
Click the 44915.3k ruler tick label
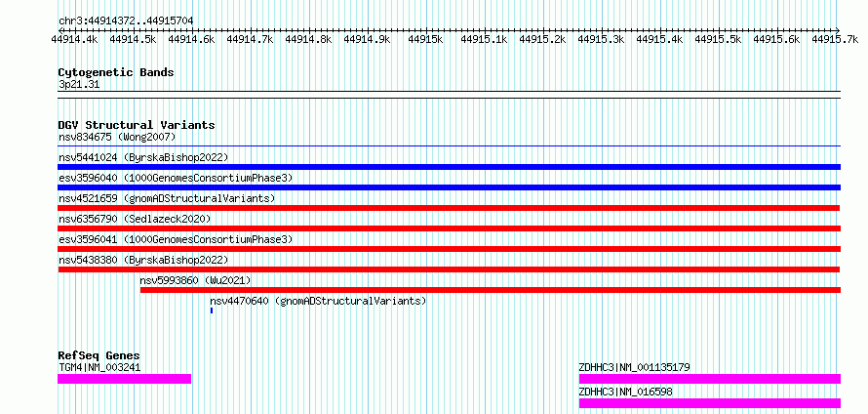[601, 40]
